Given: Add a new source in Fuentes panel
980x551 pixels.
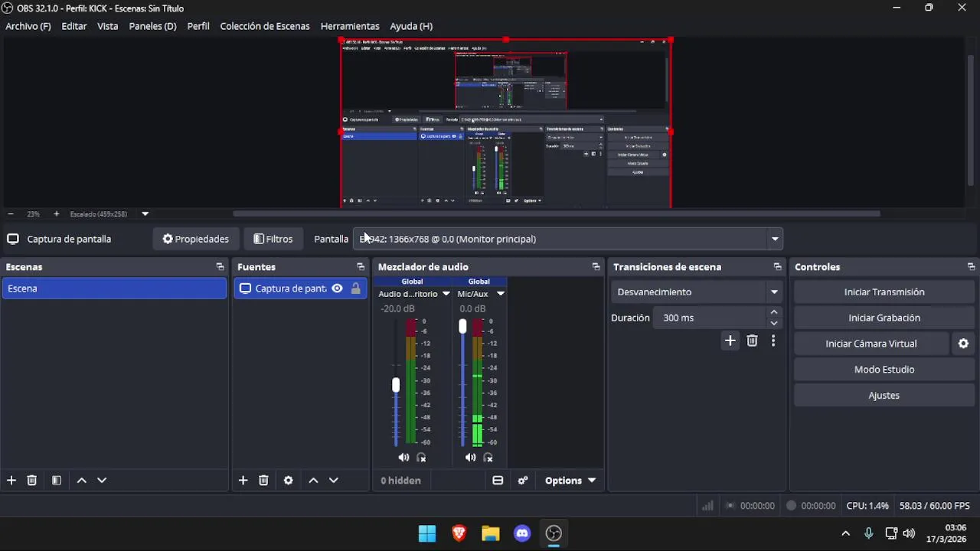Looking at the screenshot, I should tap(243, 481).
